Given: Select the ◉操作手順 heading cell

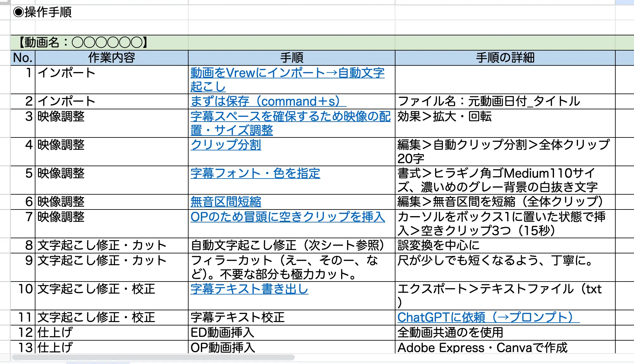Looking at the screenshot, I should point(99,12).
